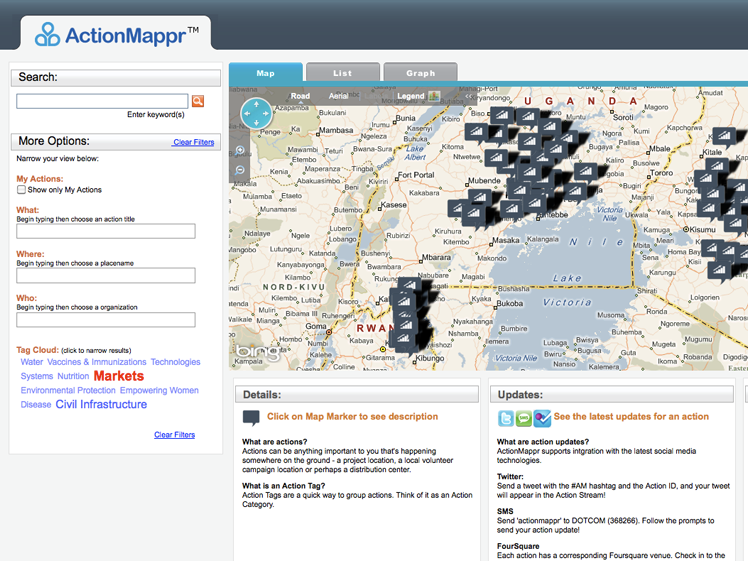This screenshot has height=561, width=748.
Task: Select the marker nearest Kibungo
Action: tap(403, 340)
